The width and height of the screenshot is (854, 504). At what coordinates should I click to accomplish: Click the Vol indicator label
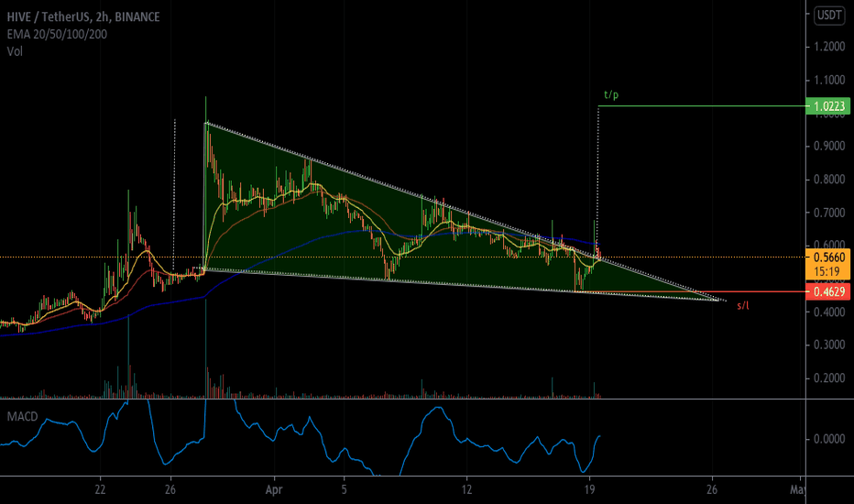(15, 51)
